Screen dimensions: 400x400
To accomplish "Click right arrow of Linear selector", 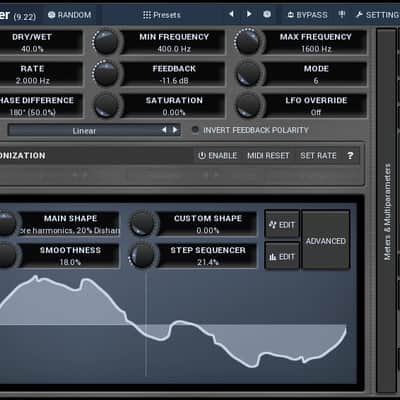I will 175,130.
